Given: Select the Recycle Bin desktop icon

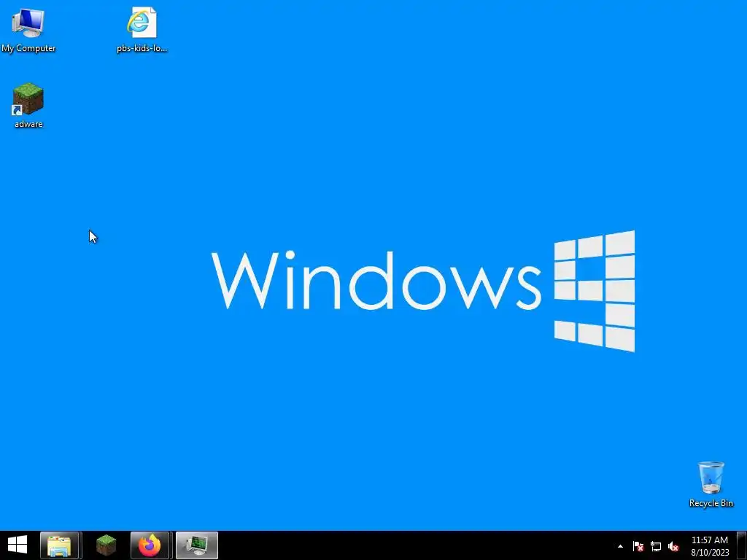Looking at the screenshot, I should click(711, 484).
